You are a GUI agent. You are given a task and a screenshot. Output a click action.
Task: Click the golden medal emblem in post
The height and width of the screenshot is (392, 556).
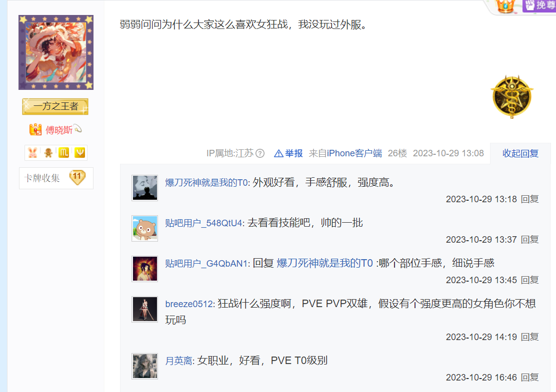[x=512, y=96]
